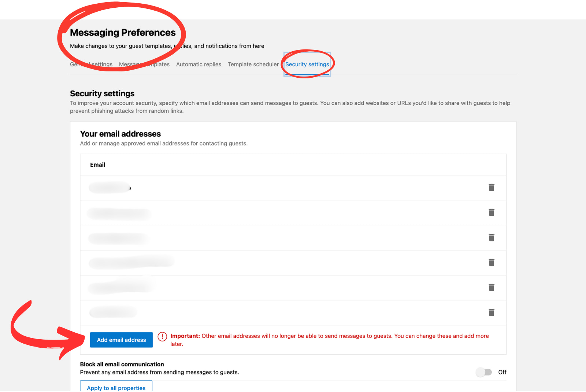This screenshot has width=586, height=392.
Task: Select the first email address row
Action: pos(256,187)
